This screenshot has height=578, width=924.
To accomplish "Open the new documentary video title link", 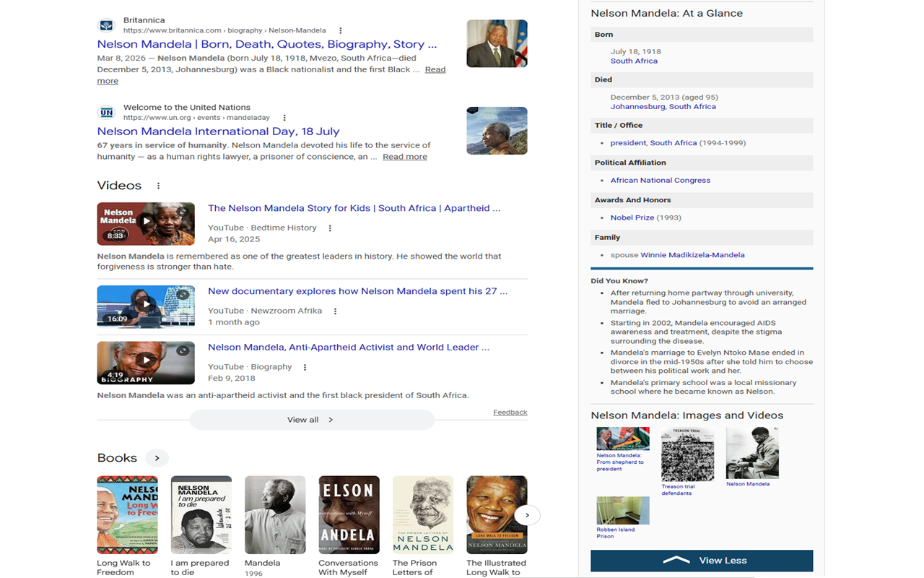I will pyautogui.click(x=358, y=291).
